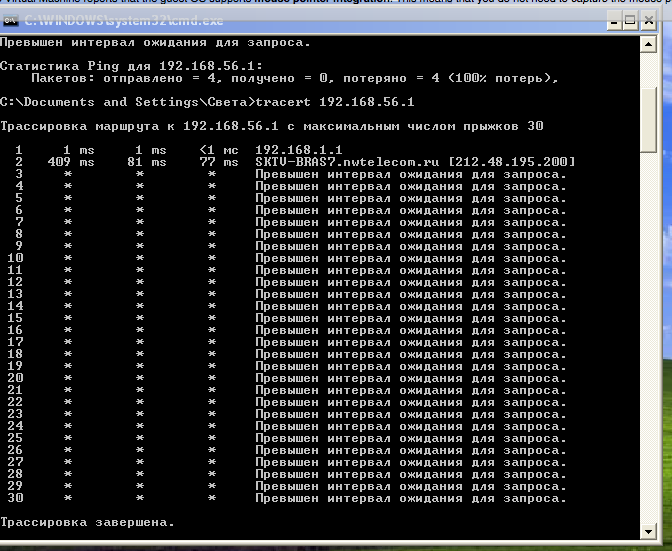The height and width of the screenshot is (551, 672).
Task: Click hop number 30 in trace list
Action: [x=15, y=498]
